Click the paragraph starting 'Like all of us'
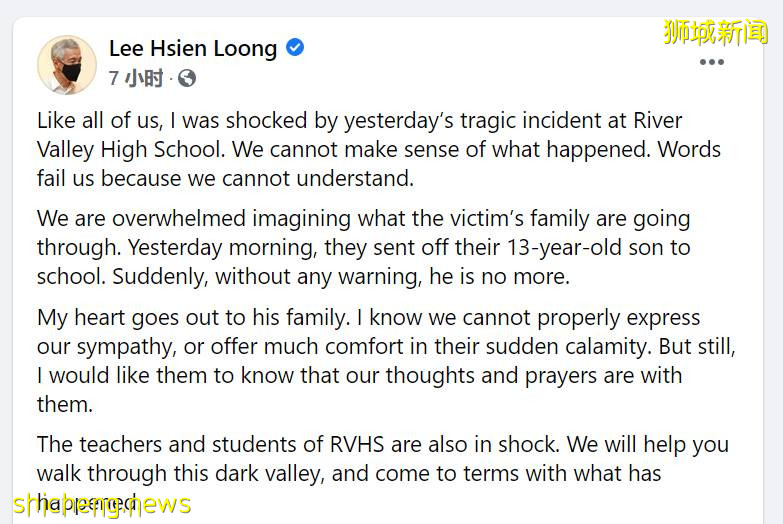783x524 pixels. click(x=378, y=150)
